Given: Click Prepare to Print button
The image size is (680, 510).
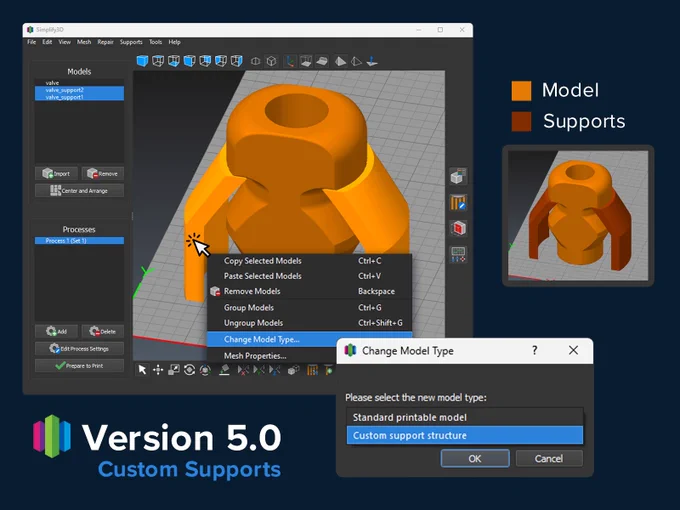Looking at the screenshot, I should click(x=79, y=366).
